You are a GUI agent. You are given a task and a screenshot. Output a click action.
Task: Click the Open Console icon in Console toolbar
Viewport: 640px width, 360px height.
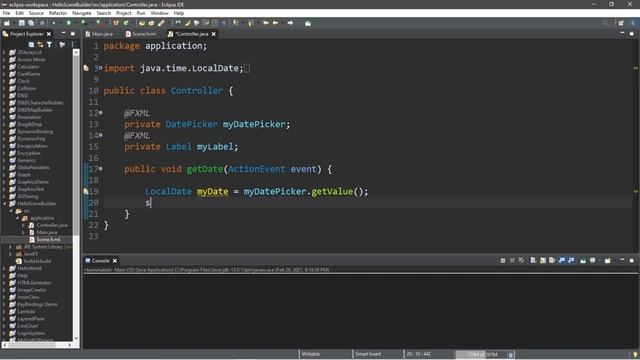tap(608, 260)
